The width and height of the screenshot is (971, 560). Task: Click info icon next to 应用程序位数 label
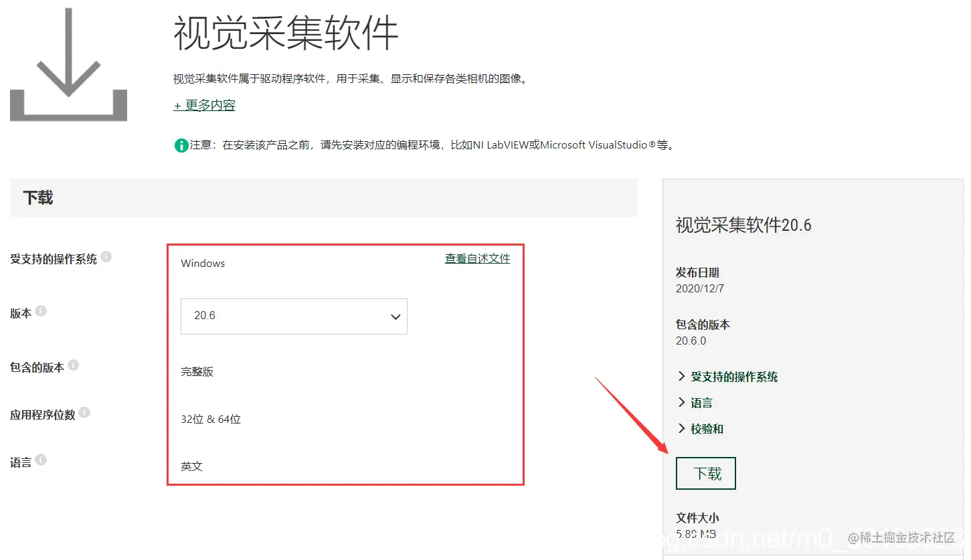coord(84,413)
